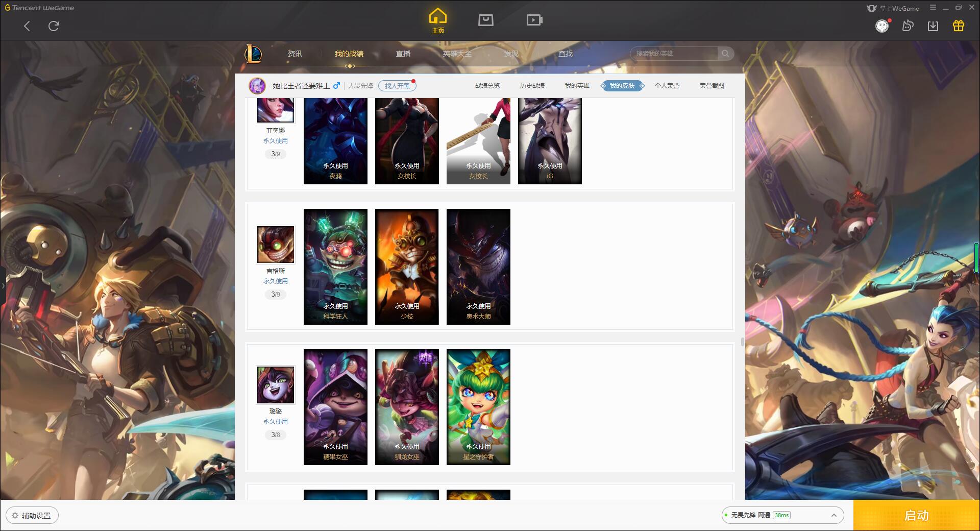The image size is (980, 531).
Task: Refresh the page with the reload icon
Action: click(54, 26)
